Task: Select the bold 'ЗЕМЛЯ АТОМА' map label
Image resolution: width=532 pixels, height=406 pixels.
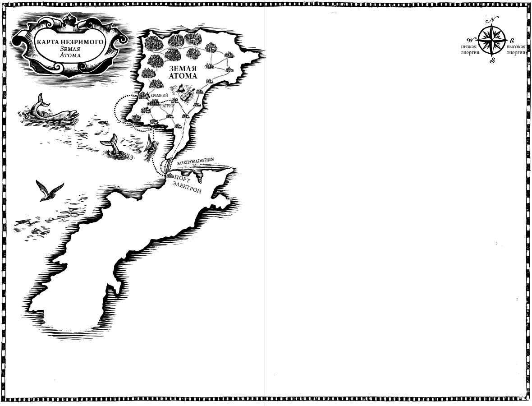Action: [183, 72]
